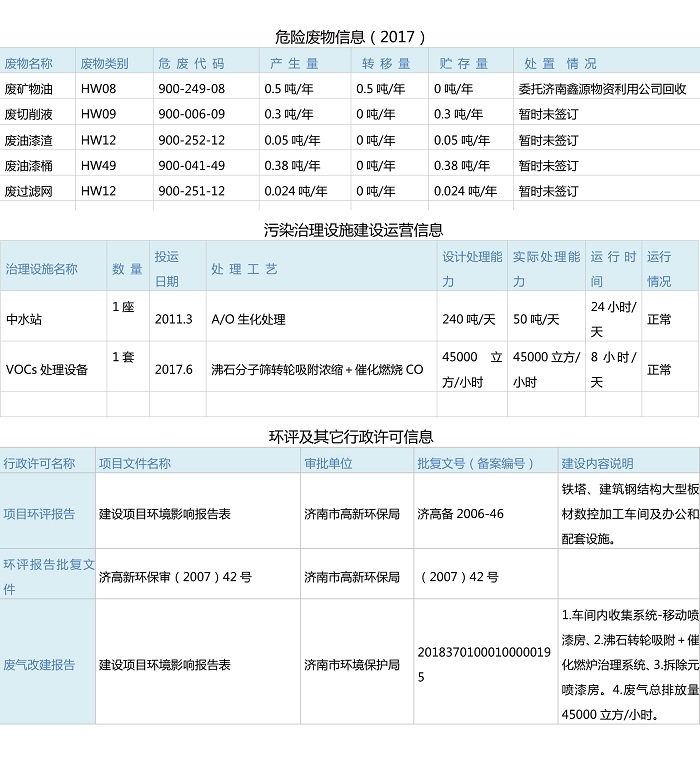Click the 废物名称 column header

click(x=29, y=63)
